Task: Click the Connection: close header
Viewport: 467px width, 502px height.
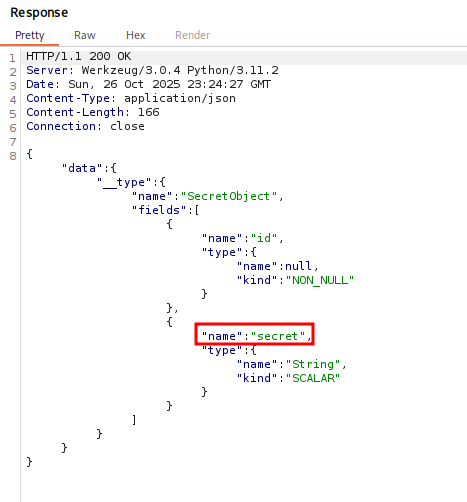Action: point(85,126)
